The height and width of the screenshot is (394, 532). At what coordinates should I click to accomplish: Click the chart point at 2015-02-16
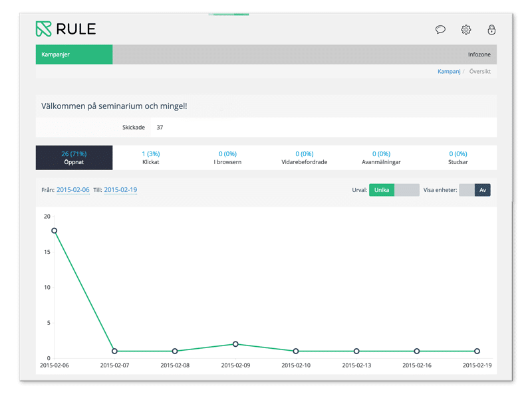tap(417, 351)
